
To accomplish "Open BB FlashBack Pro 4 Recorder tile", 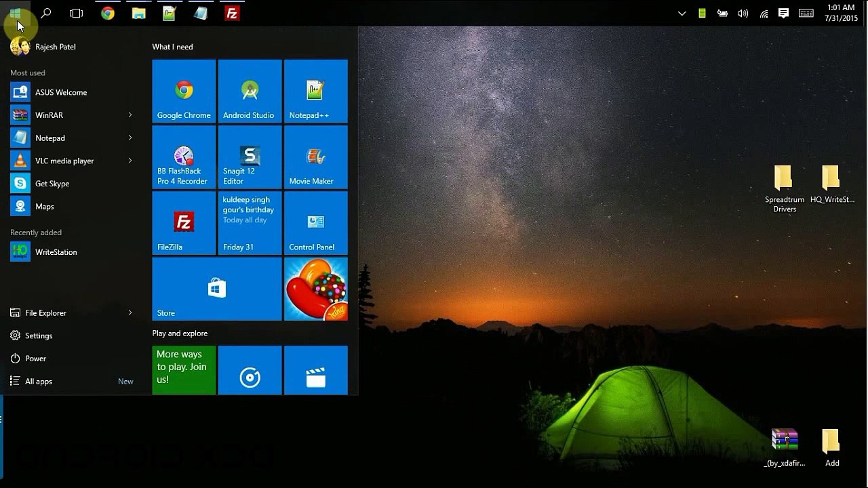I will 184,157.
